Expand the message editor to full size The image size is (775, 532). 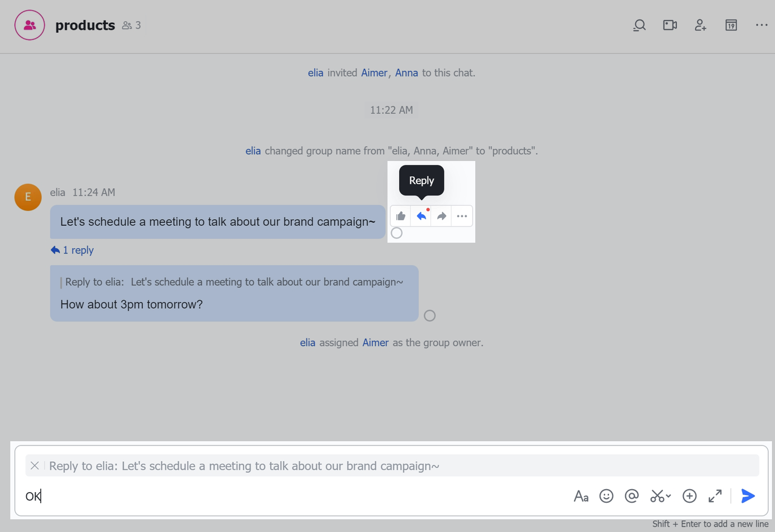pyautogui.click(x=715, y=496)
